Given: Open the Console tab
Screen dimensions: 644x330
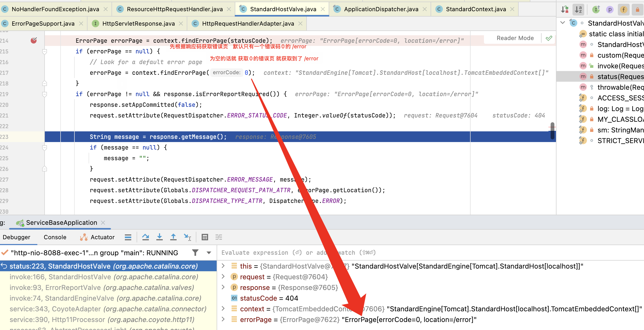Looking at the screenshot, I should pyautogui.click(x=55, y=237).
